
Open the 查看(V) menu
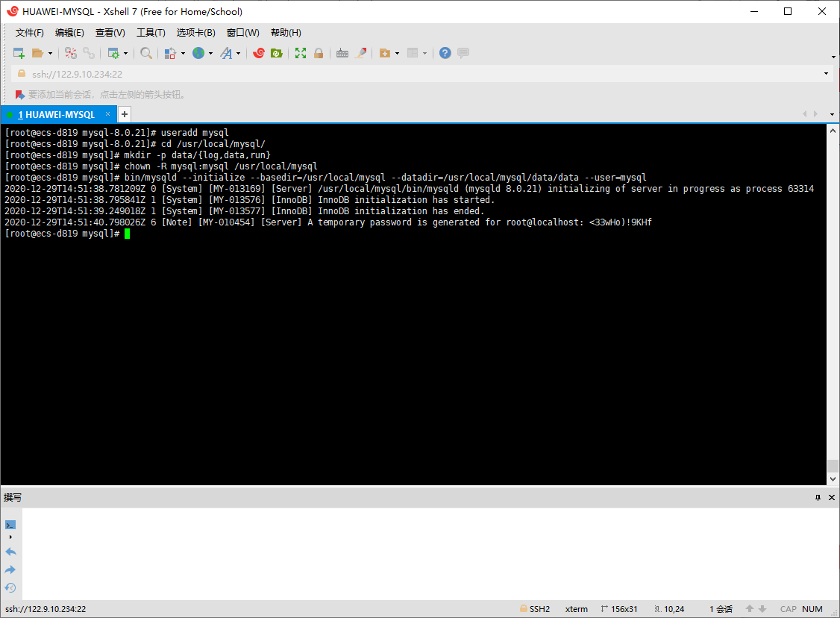click(x=110, y=33)
